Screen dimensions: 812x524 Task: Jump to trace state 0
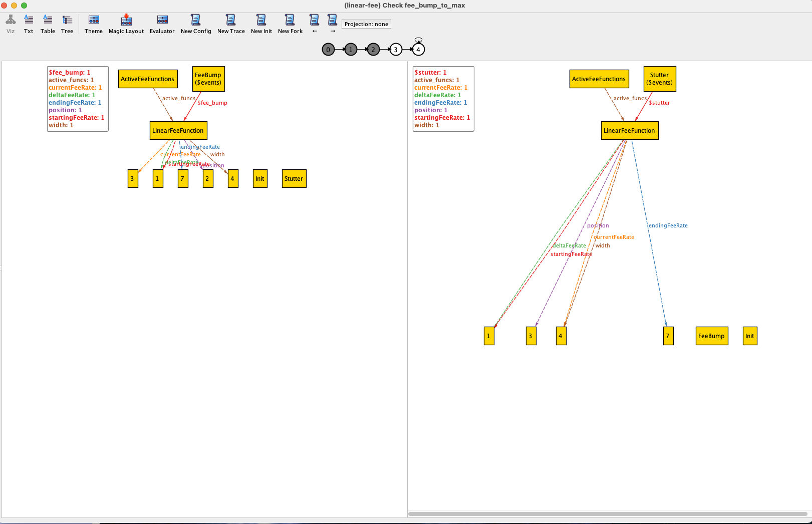point(328,50)
